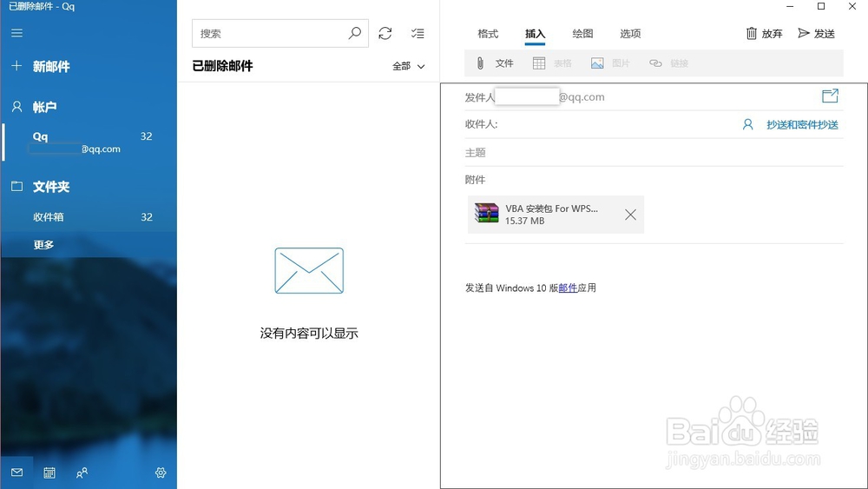Image resolution: width=868 pixels, height=489 pixels.
Task: Open the Calendar icon at bottom
Action: [x=49, y=472]
